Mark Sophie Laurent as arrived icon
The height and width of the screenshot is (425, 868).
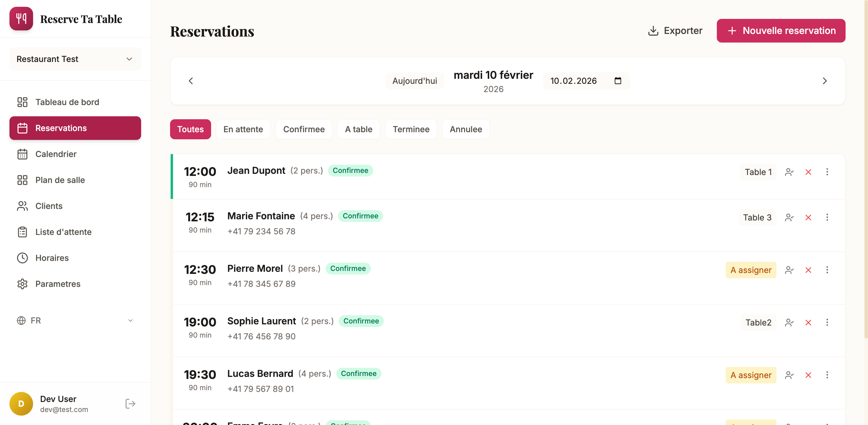789,323
